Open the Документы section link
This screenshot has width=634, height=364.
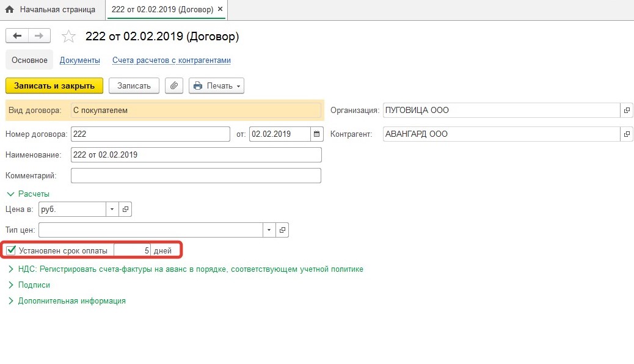coord(79,60)
